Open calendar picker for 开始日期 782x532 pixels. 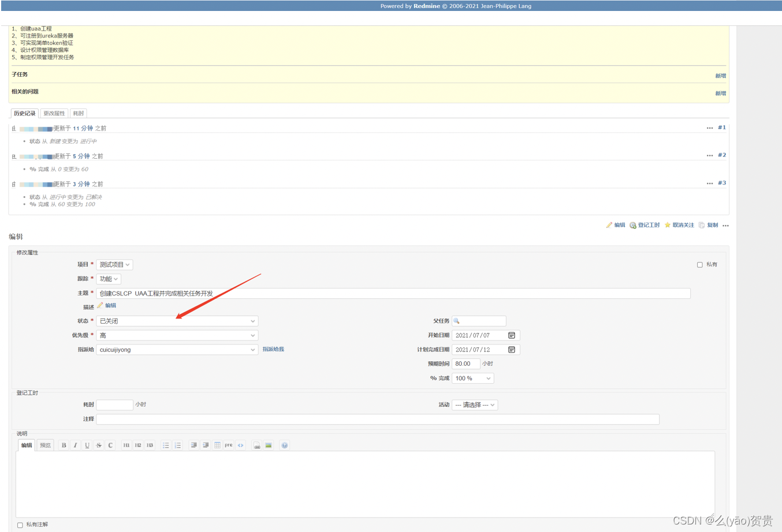pos(512,335)
